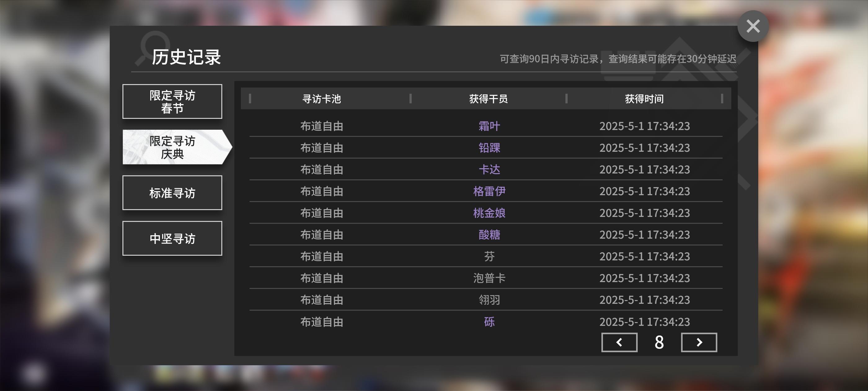This screenshot has width=868, height=391.
Task: Click the 获得干员 column header
Action: [488, 99]
